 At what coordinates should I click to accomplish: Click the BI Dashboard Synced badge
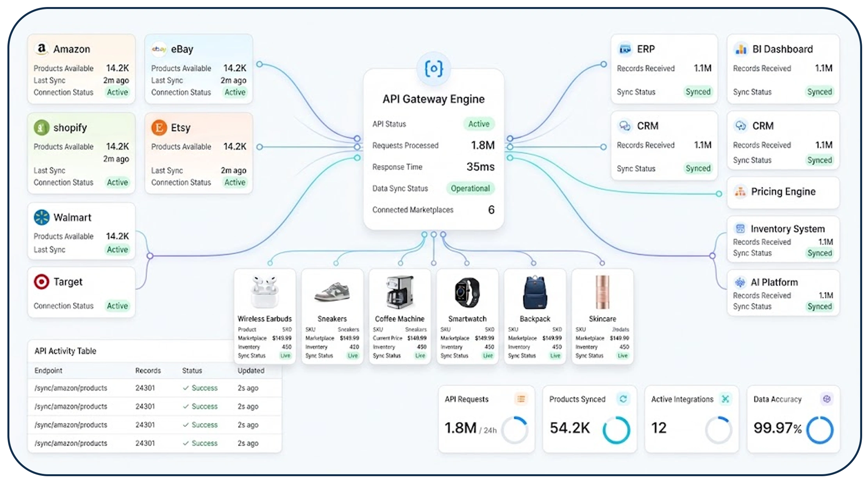coord(820,92)
